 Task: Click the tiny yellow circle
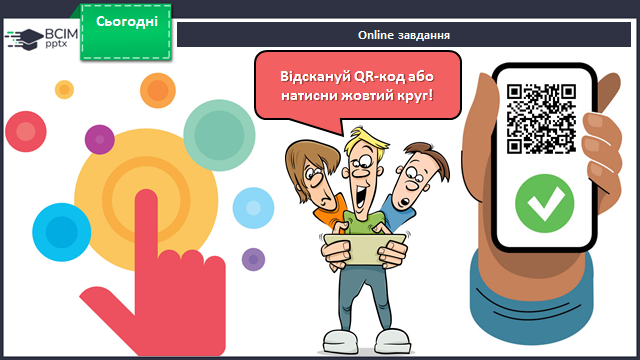point(64,90)
